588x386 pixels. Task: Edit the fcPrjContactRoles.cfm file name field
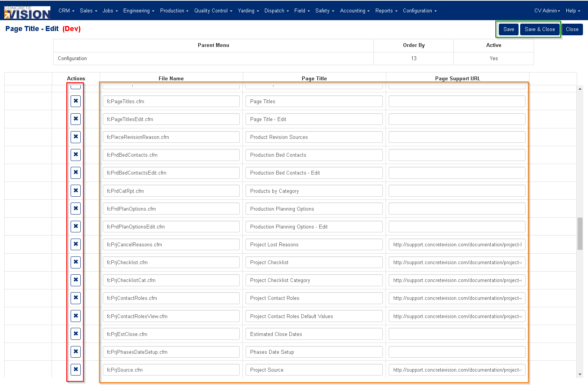tap(171, 298)
